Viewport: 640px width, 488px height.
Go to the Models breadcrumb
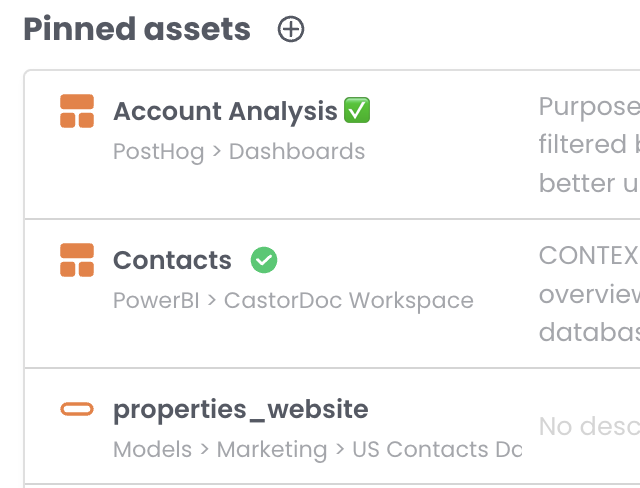pyautogui.click(x=151, y=450)
